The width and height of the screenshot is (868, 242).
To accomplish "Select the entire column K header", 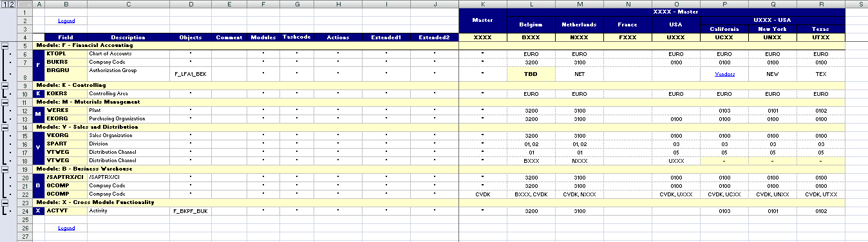I will tap(482, 5).
